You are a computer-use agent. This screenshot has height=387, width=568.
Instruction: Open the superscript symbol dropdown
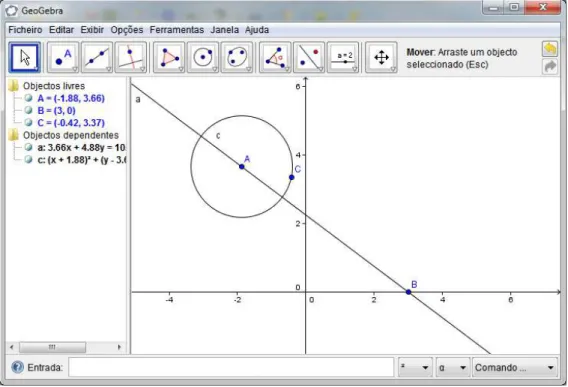tap(415, 367)
